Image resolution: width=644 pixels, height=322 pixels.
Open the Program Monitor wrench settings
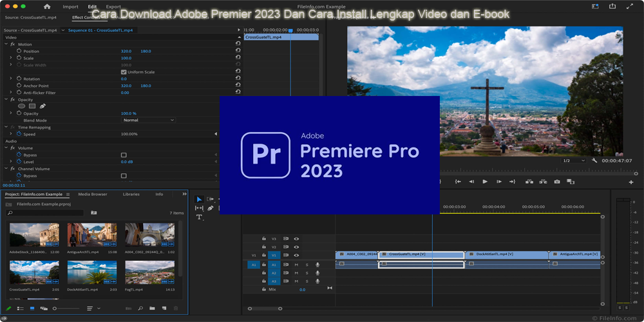pos(594,160)
